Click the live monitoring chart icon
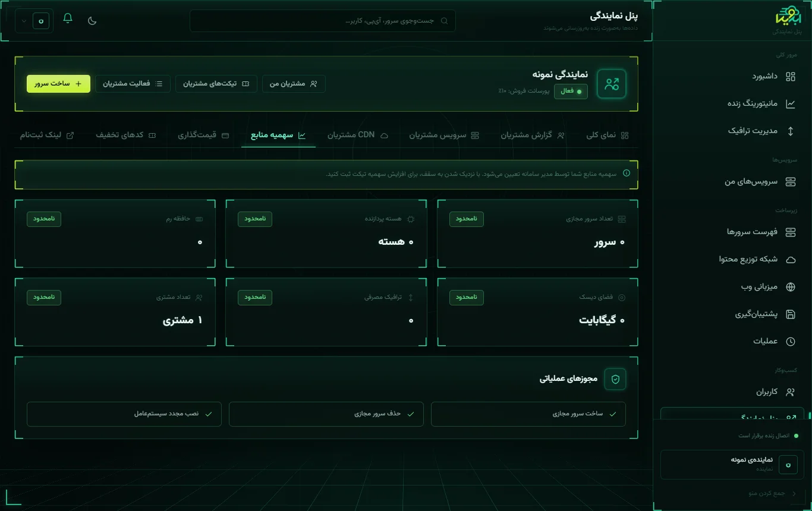 (791, 103)
